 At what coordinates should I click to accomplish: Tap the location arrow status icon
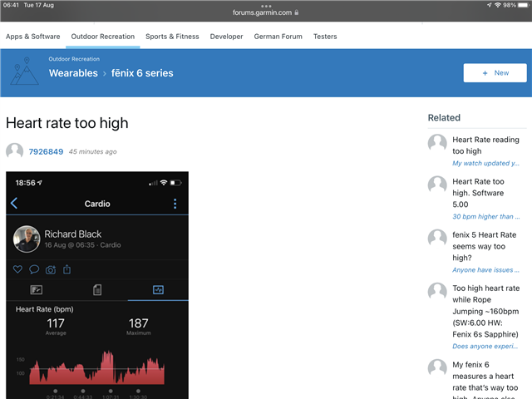pos(490,5)
